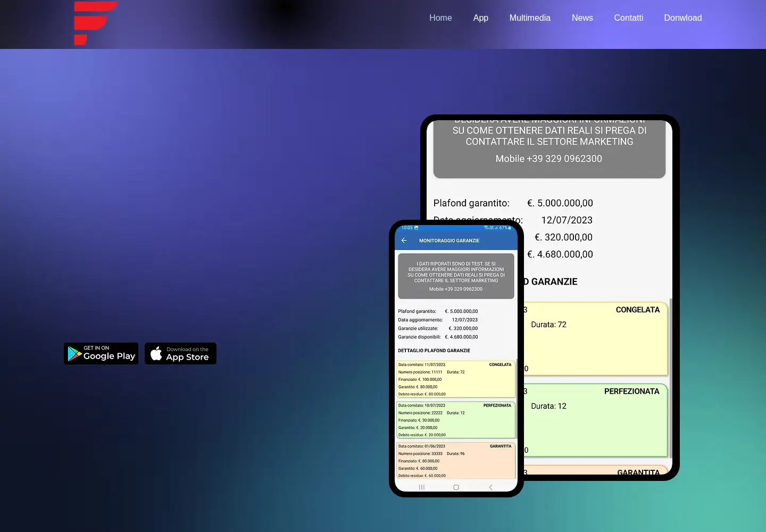The width and height of the screenshot is (766, 532).
Task: Select the phone's CONGELATA yellow guarantee card
Action: pos(456,379)
